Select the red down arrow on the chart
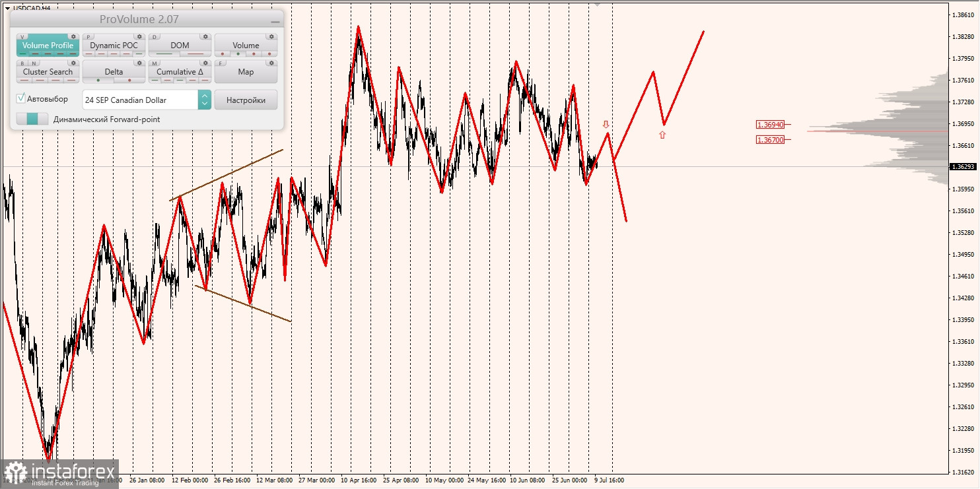Screen dimensions: 980x489 point(606,123)
